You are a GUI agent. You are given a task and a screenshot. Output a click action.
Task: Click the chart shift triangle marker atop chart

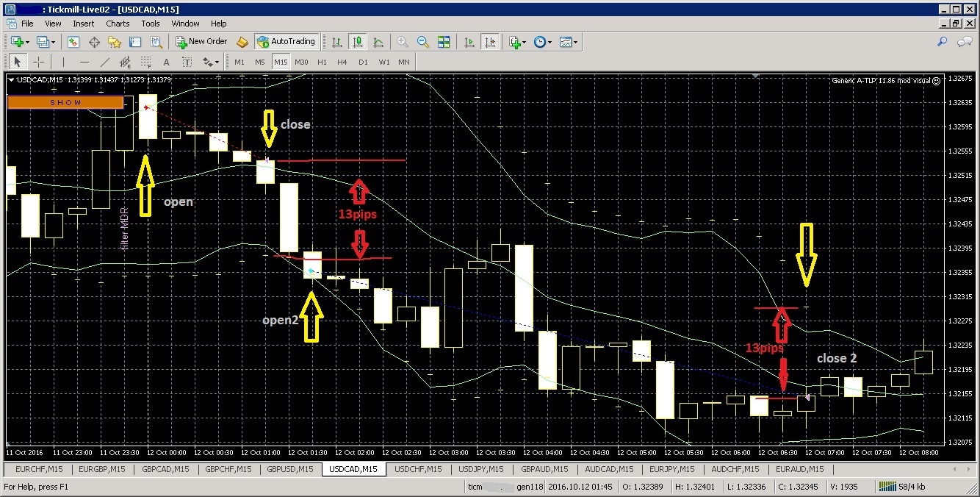pos(755,75)
